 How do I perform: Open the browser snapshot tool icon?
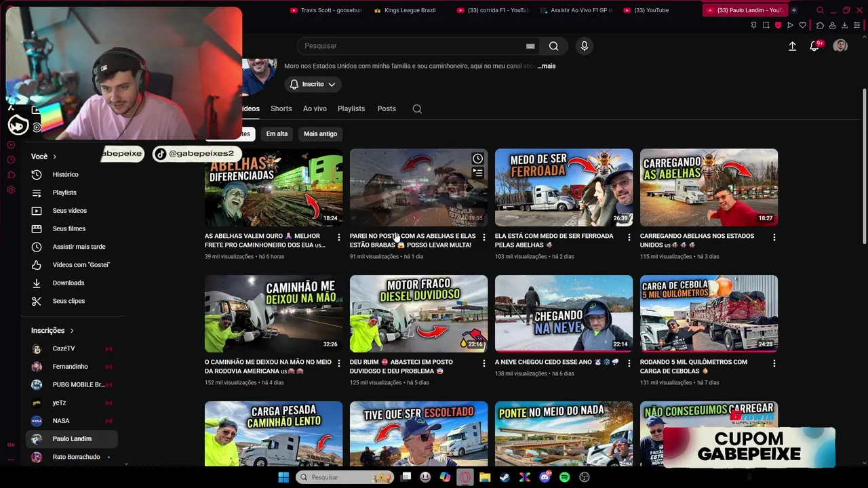pyautogui.click(x=766, y=26)
